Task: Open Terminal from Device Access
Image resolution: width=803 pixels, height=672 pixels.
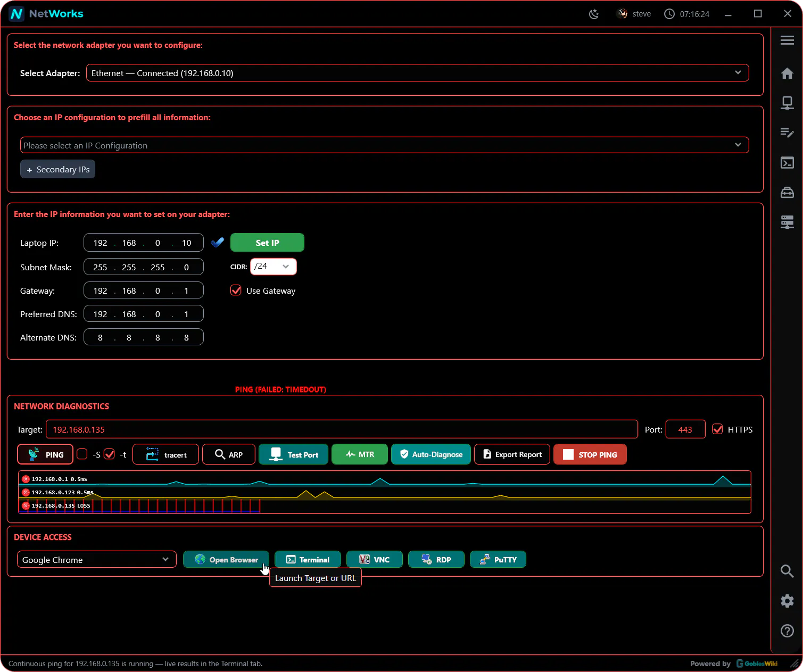Action: tap(308, 560)
